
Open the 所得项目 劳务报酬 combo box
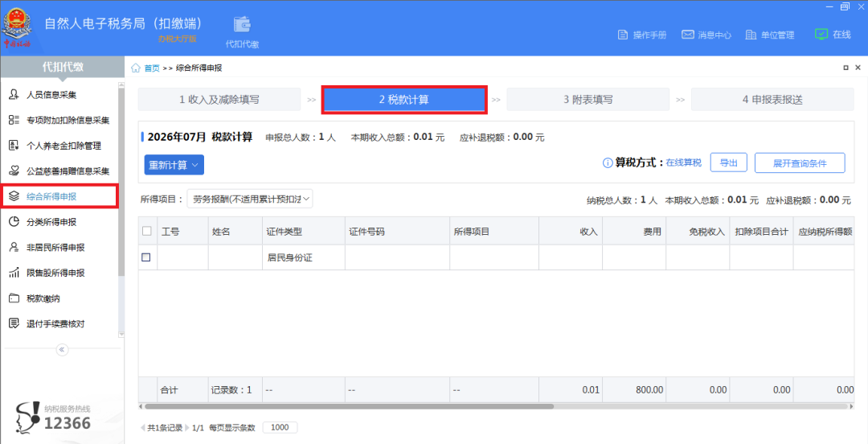coord(250,199)
